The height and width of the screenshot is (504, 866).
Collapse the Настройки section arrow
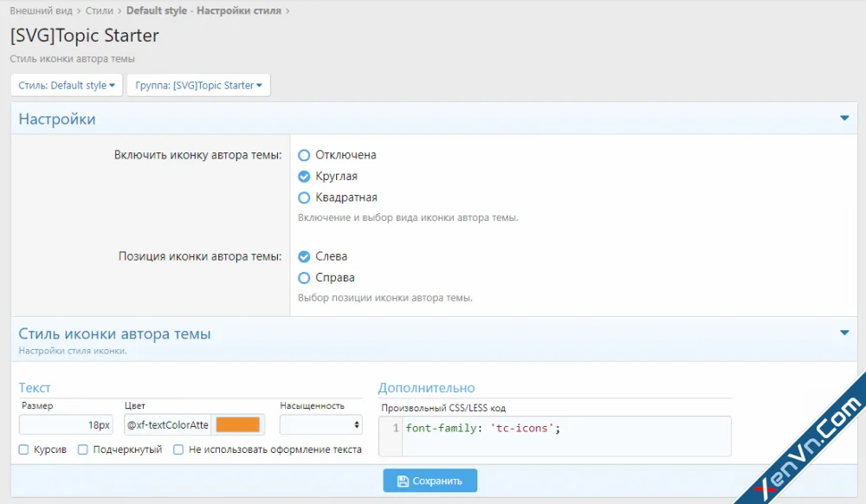pyautogui.click(x=844, y=119)
